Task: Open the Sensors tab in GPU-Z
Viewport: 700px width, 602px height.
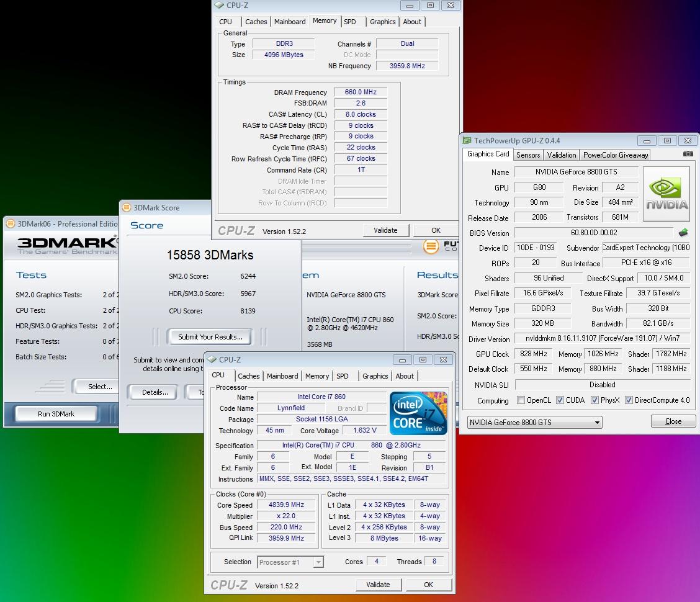Action: click(528, 155)
